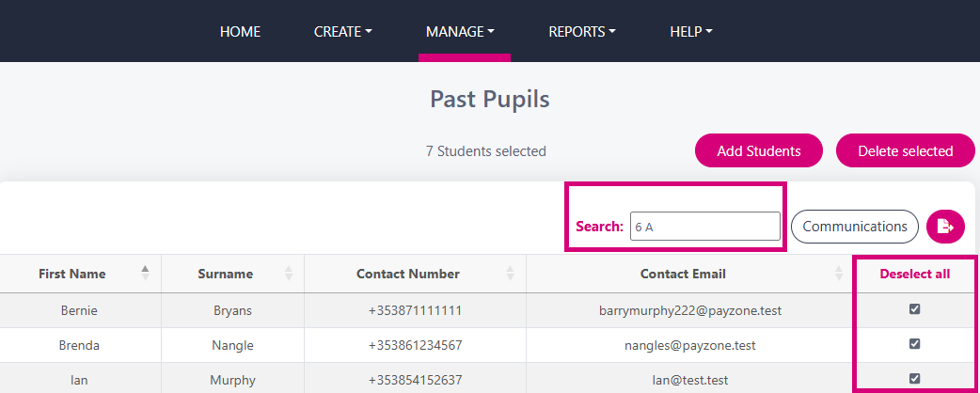Sort by Contact Number arrows
980x393 pixels.
coord(510,273)
